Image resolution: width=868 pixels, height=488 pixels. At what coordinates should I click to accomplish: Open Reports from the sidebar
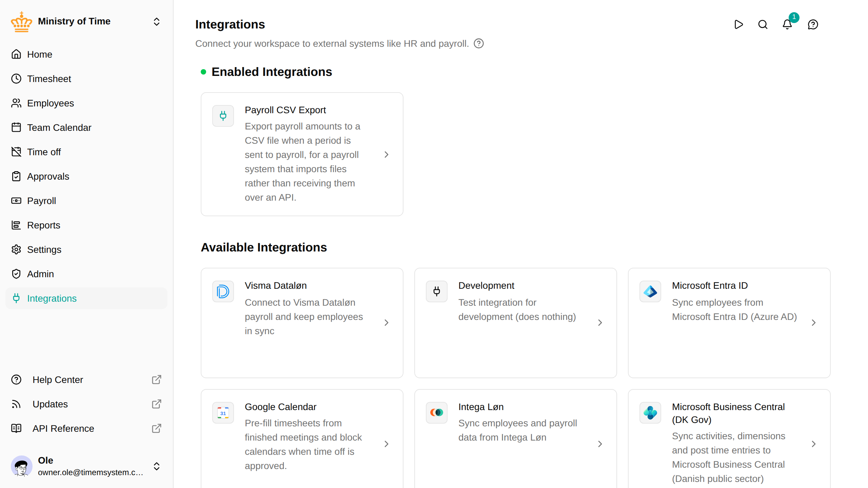coord(86,225)
